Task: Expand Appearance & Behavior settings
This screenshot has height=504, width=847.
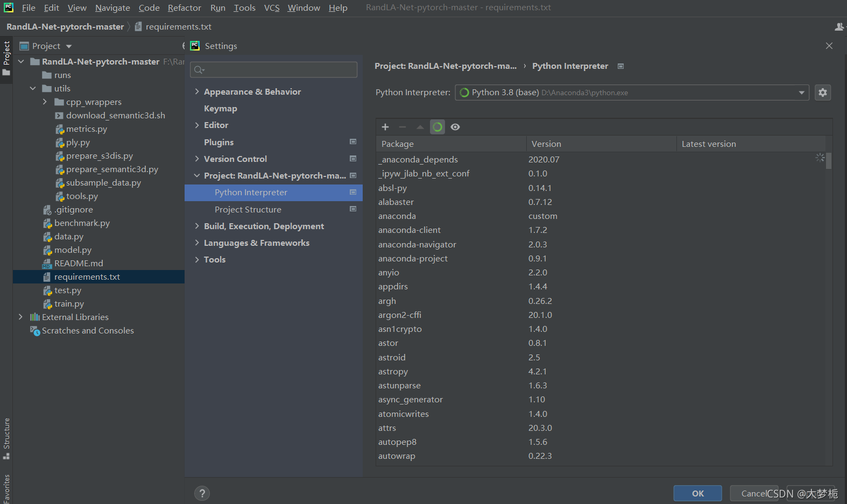Action: click(197, 91)
